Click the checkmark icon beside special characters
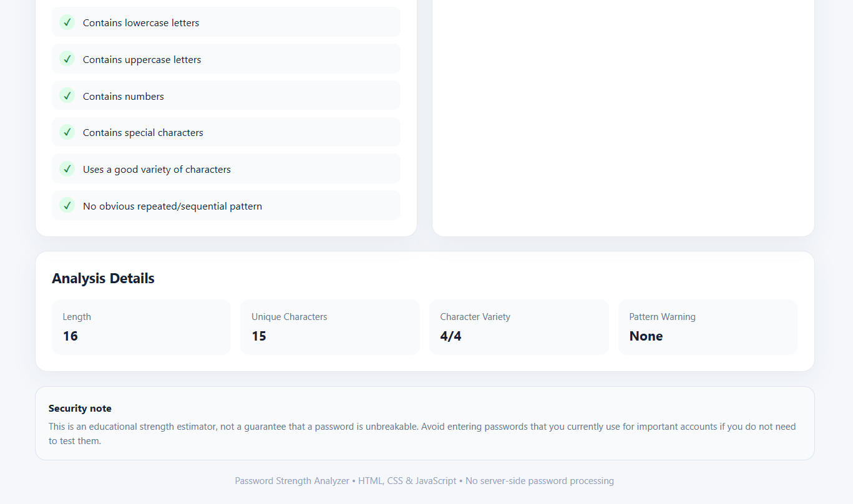Screen dimensions: 853x504 (x=67, y=132)
